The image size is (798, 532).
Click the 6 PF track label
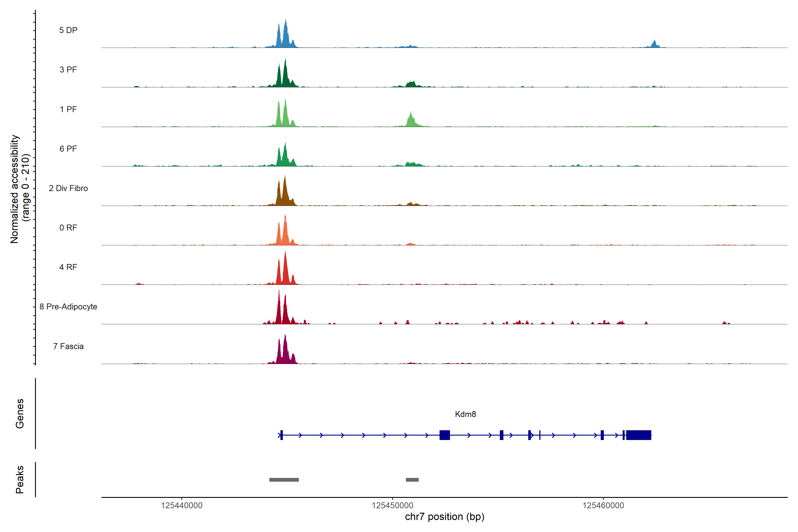point(68,149)
